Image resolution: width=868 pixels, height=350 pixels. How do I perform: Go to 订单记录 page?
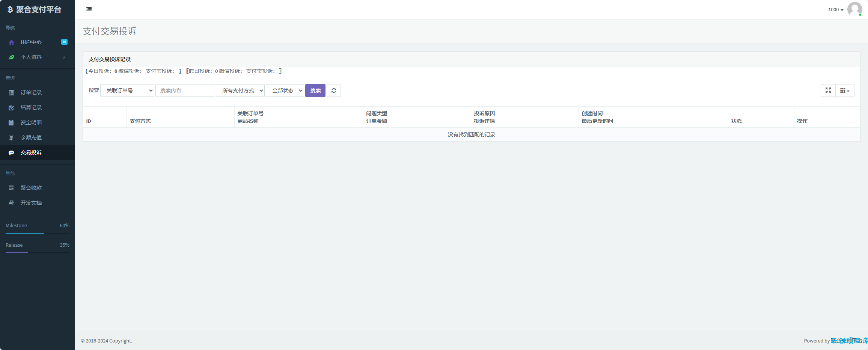tap(38, 92)
